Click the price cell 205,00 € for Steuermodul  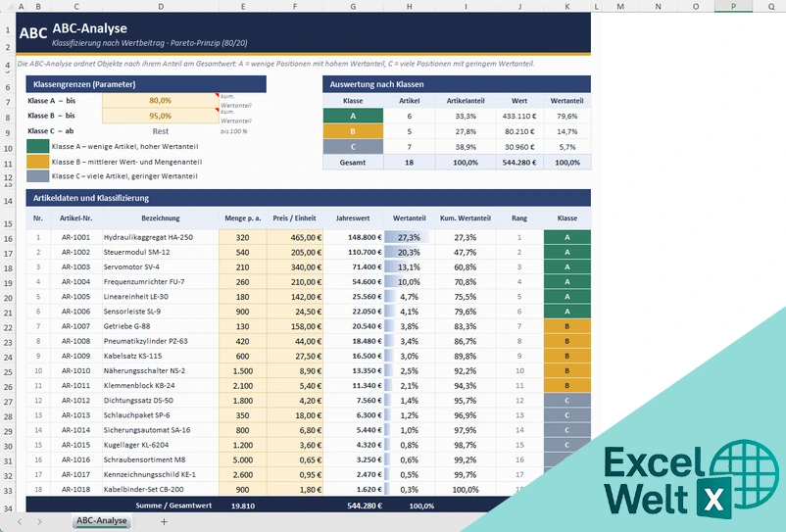tap(295, 253)
